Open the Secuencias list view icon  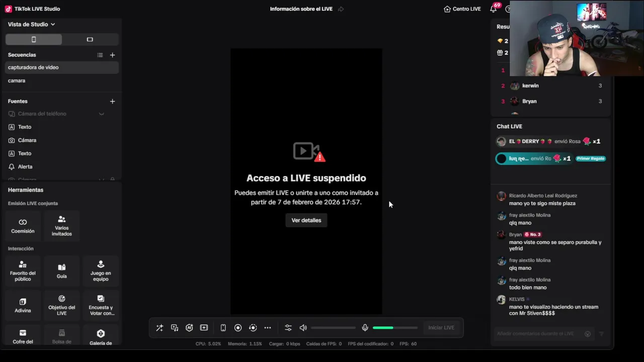point(100,55)
